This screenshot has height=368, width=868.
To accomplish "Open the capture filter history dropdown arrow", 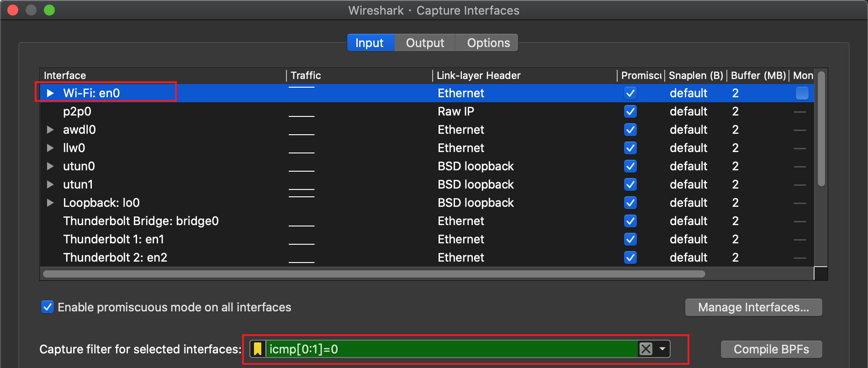I will [x=662, y=349].
